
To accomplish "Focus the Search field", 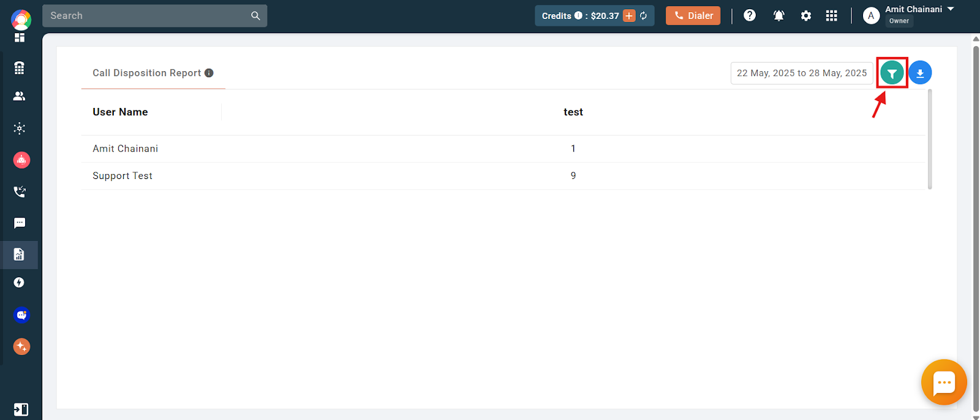I will point(154,16).
